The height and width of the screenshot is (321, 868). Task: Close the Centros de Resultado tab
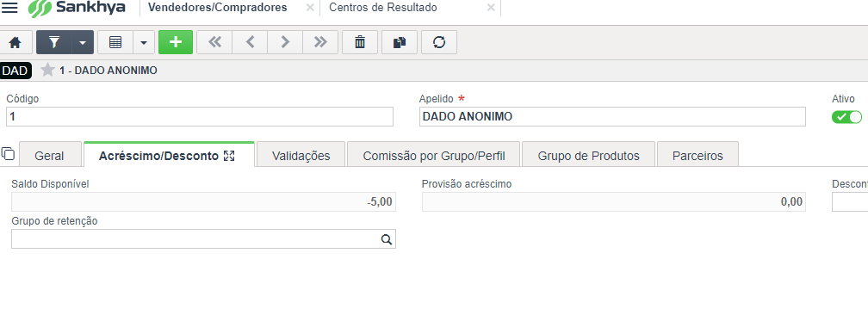[491, 8]
